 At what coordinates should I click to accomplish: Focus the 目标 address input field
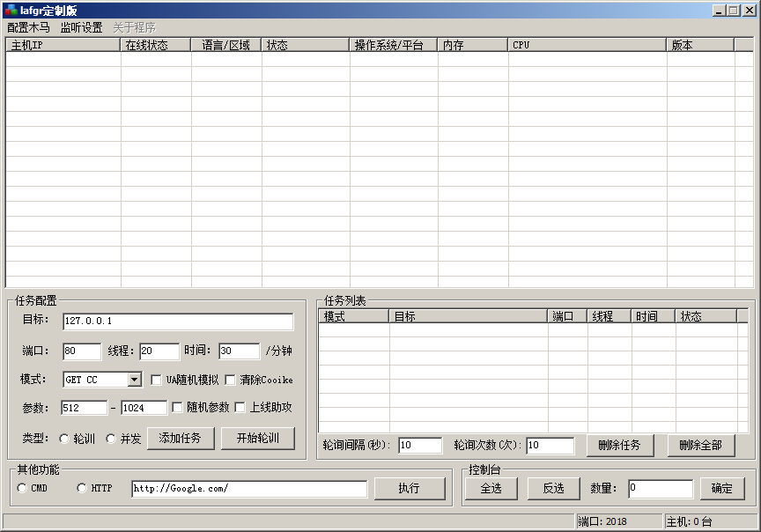(x=178, y=321)
